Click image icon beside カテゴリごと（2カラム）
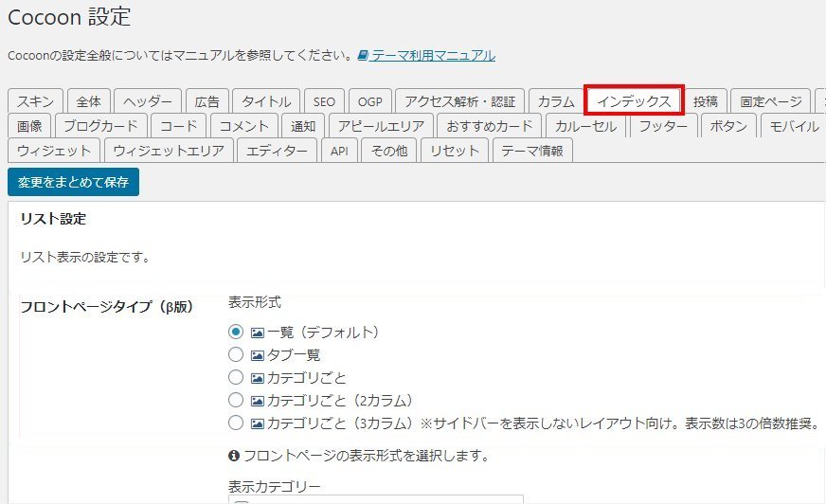The height and width of the screenshot is (504, 826). coord(257,401)
